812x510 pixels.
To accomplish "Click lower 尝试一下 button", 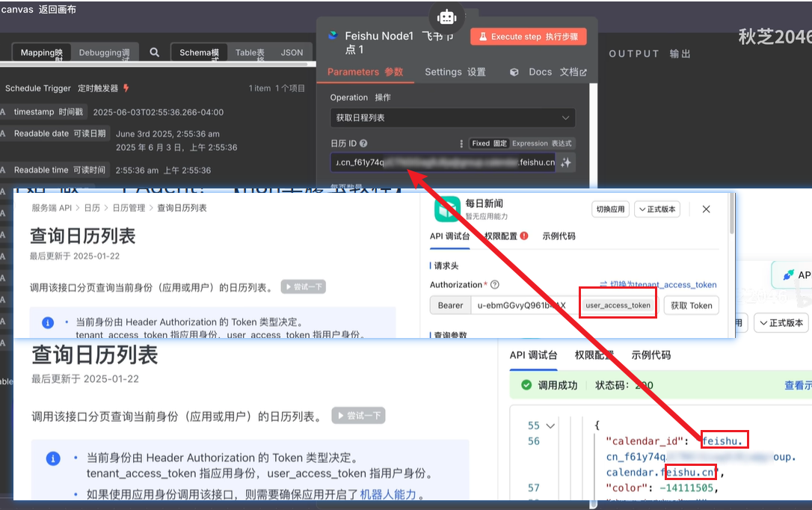I will click(358, 415).
